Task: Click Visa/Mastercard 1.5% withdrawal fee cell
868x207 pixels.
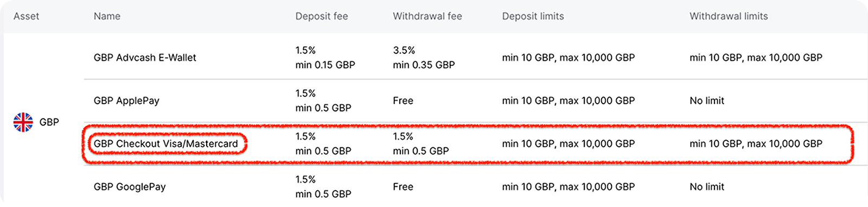Action: click(421, 143)
